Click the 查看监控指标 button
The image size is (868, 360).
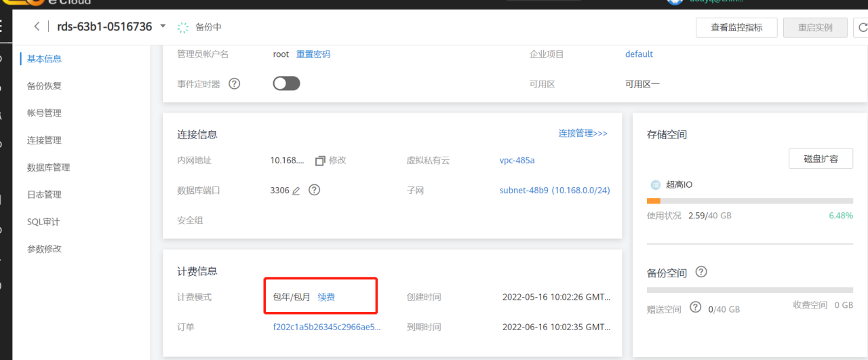(x=736, y=28)
